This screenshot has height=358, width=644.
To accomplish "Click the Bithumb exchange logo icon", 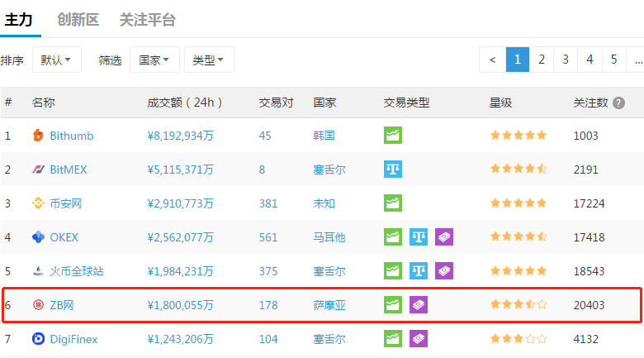I will [x=38, y=136].
